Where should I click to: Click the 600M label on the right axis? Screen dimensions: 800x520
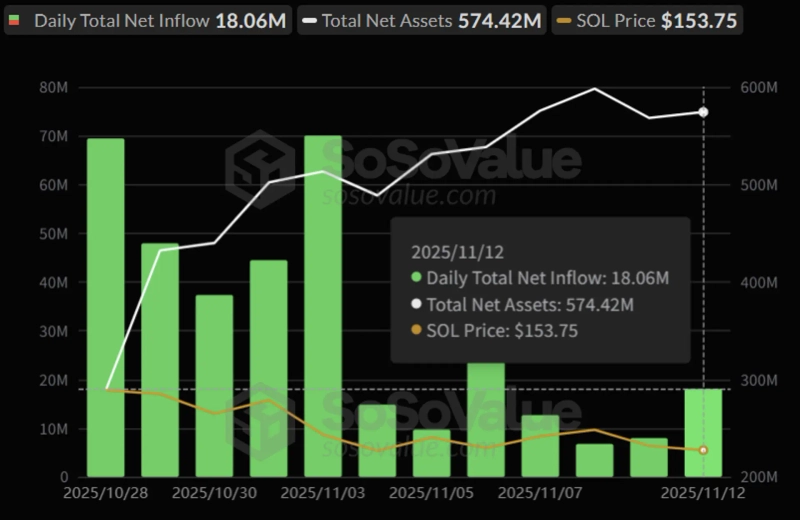tap(759, 88)
